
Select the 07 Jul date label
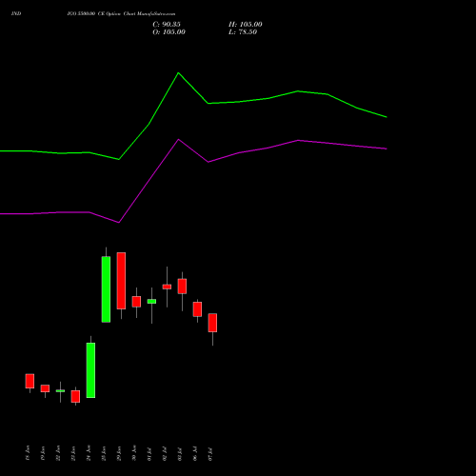point(210,454)
